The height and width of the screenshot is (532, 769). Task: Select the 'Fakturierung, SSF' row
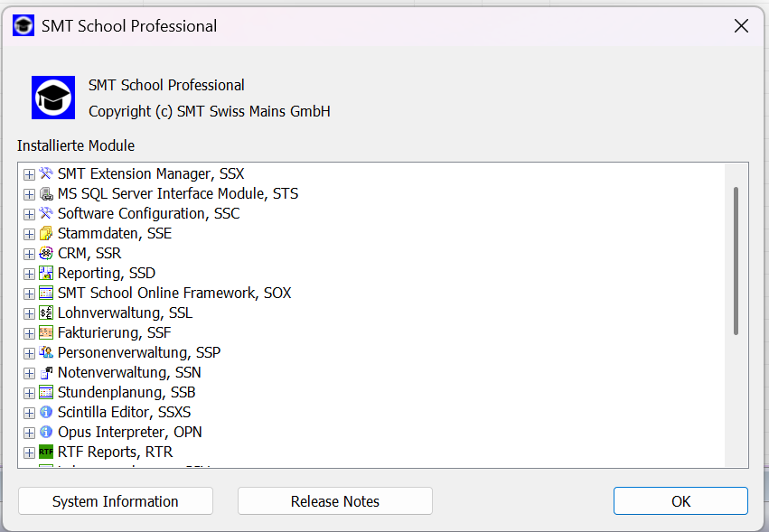click(x=114, y=332)
